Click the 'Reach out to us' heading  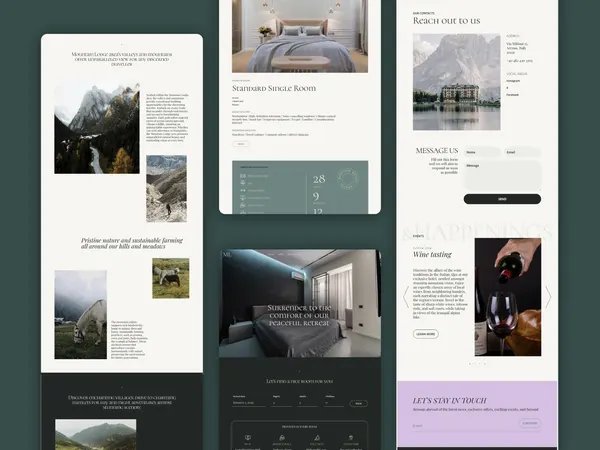[447, 21]
